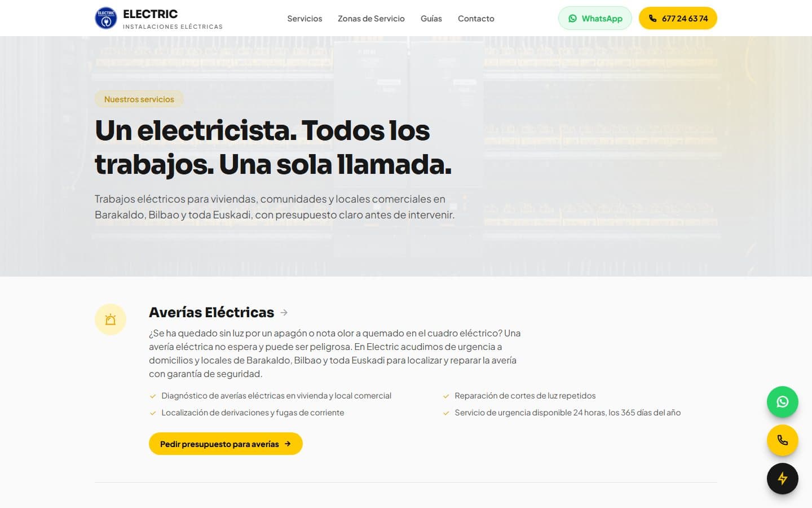
Task: Go to Zonas de Servicio in navigation
Action: coord(371,19)
